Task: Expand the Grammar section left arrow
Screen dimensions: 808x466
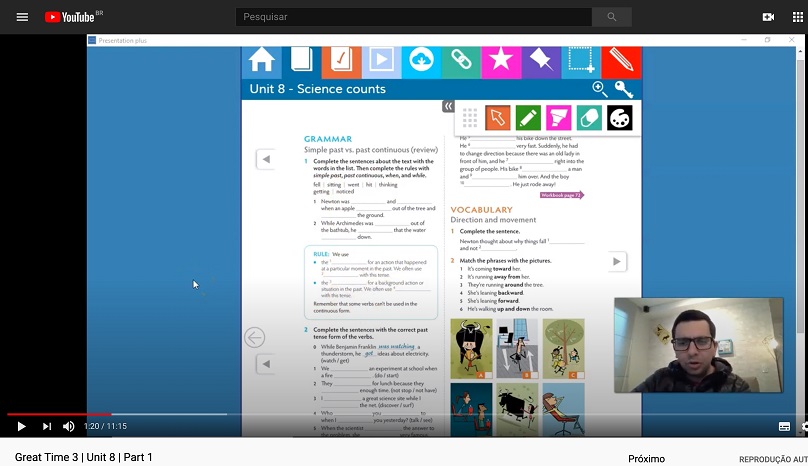Action: (x=265, y=159)
